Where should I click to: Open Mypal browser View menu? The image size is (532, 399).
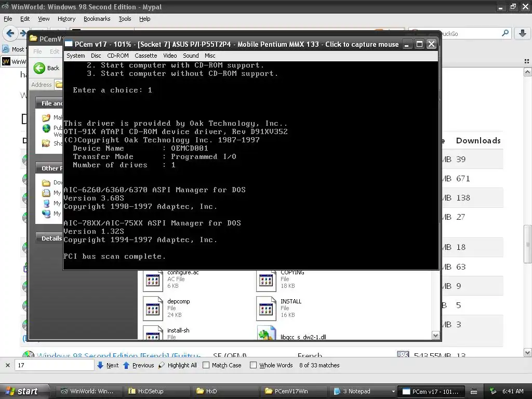(44, 19)
